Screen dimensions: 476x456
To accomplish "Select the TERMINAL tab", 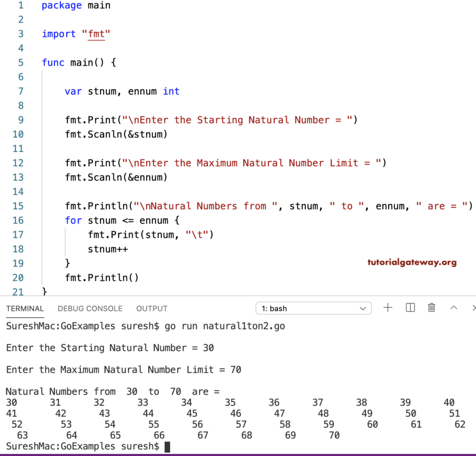I will click(25, 309).
